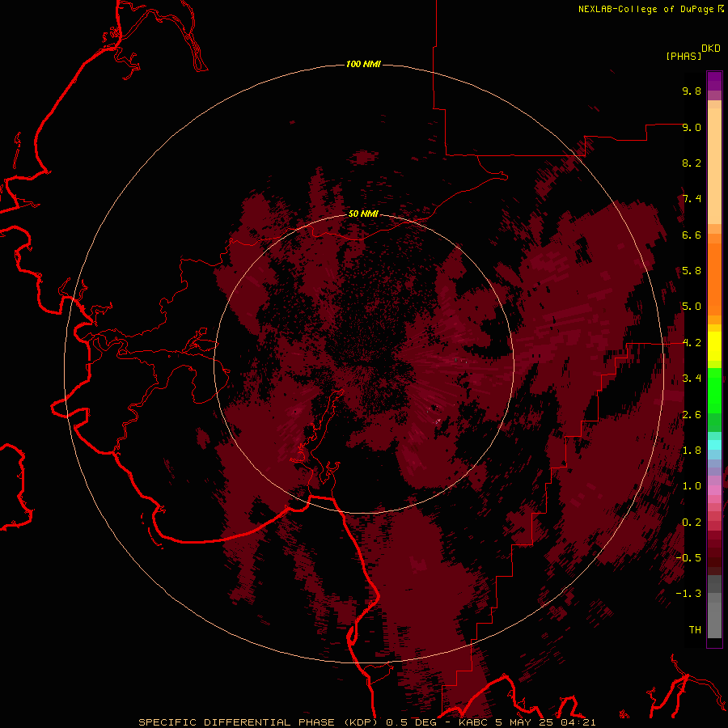This screenshot has height=728, width=728.
Task: Click the 5.0 colorbar value label
Action: pos(692,307)
